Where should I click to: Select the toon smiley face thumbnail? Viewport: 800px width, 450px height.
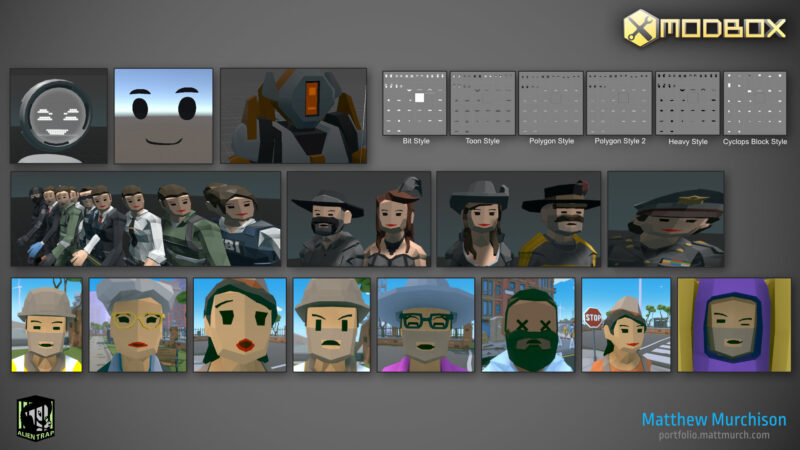(163, 116)
